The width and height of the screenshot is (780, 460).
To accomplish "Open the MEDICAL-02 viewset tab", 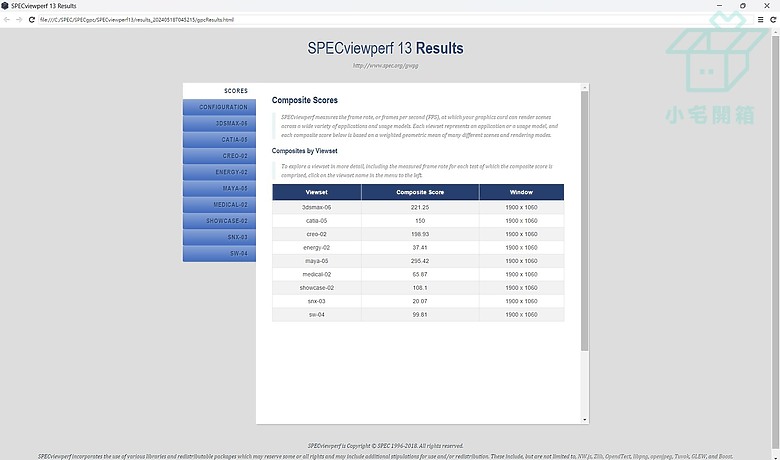I will (x=219, y=204).
